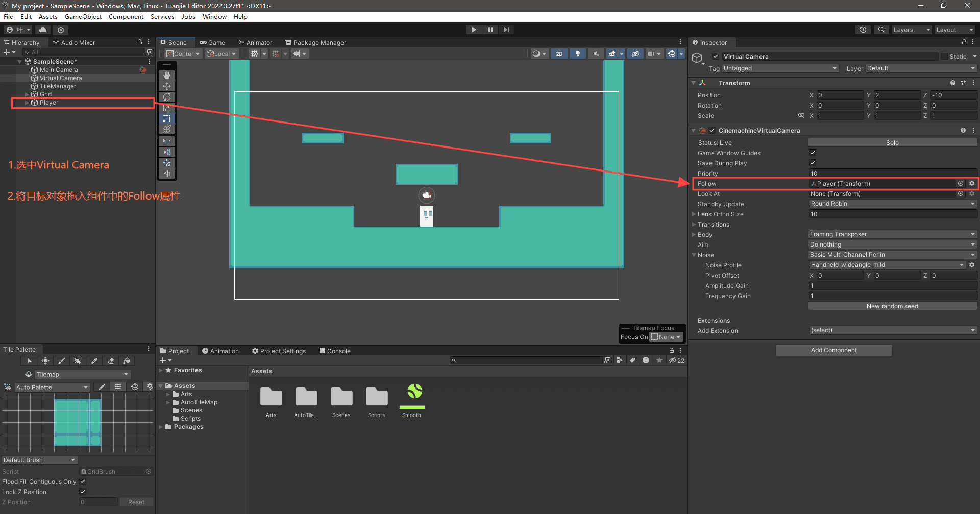
Task: Select the Transform tool in Scene toolbar
Action: (x=167, y=129)
